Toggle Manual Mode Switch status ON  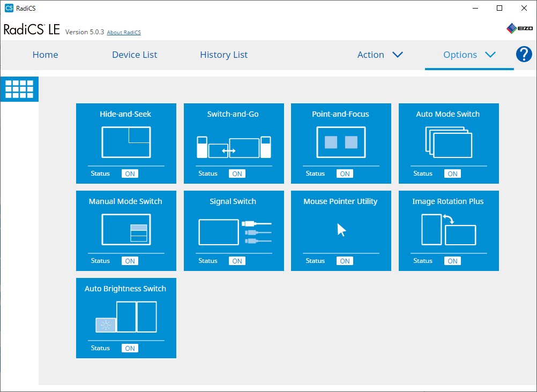coord(130,261)
